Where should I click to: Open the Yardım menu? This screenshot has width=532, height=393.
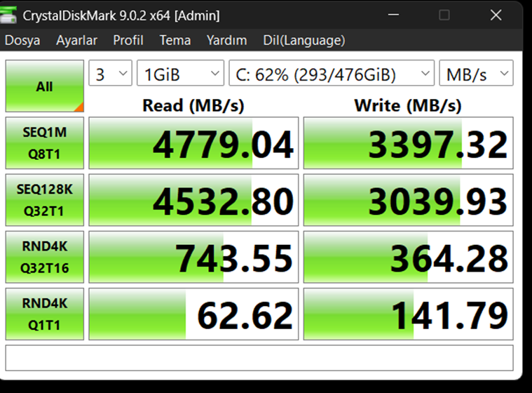coord(226,41)
